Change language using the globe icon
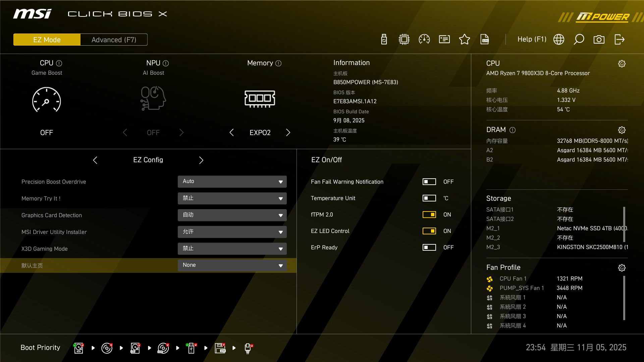This screenshot has height=362, width=644. (x=558, y=39)
